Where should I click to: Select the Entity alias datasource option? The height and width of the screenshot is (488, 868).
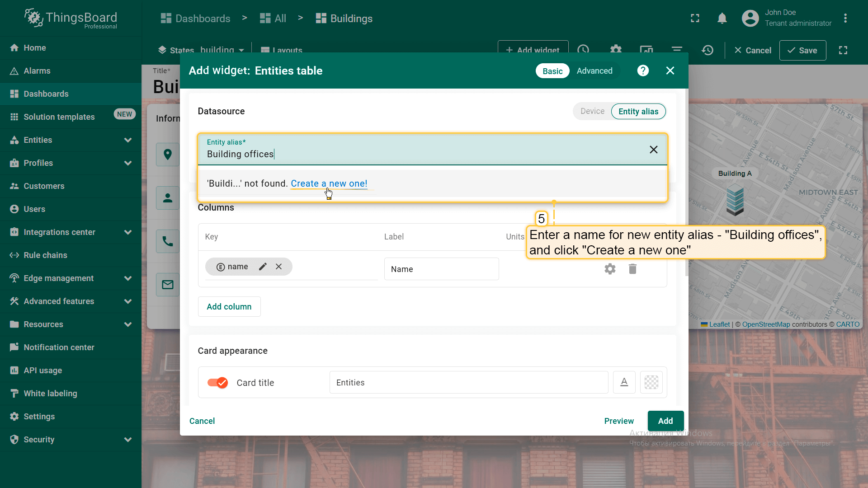[x=638, y=112]
